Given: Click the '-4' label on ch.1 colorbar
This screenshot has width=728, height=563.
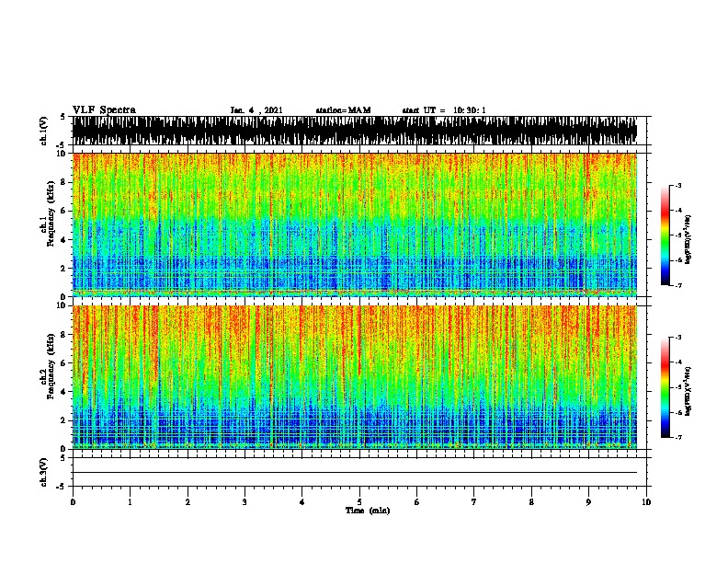Looking at the screenshot, I should pyautogui.click(x=677, y=211).
